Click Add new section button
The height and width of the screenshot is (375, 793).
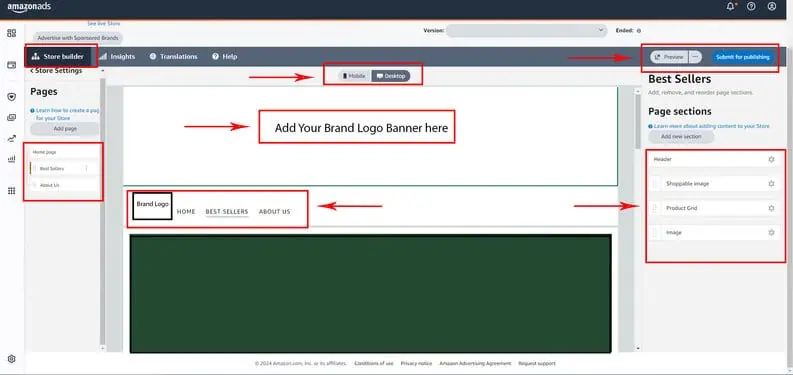pyautogui.click(x=681, y=137)
